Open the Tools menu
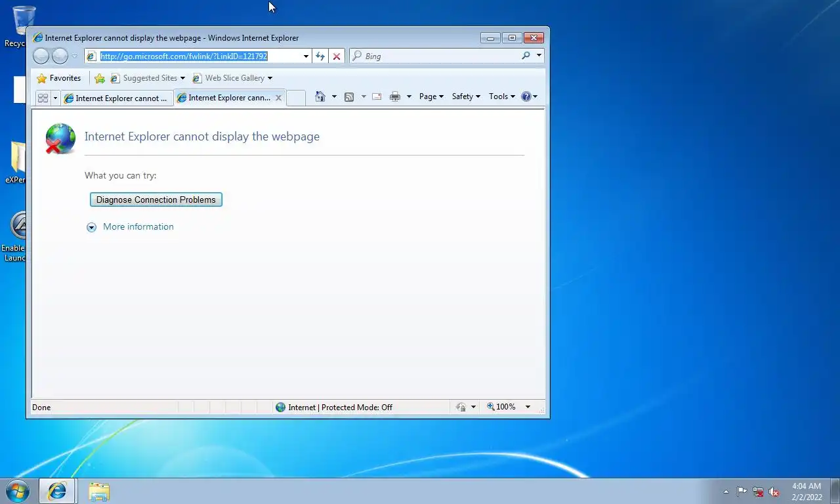This screenshot has height=504, width=840. (x=502, y=96)
